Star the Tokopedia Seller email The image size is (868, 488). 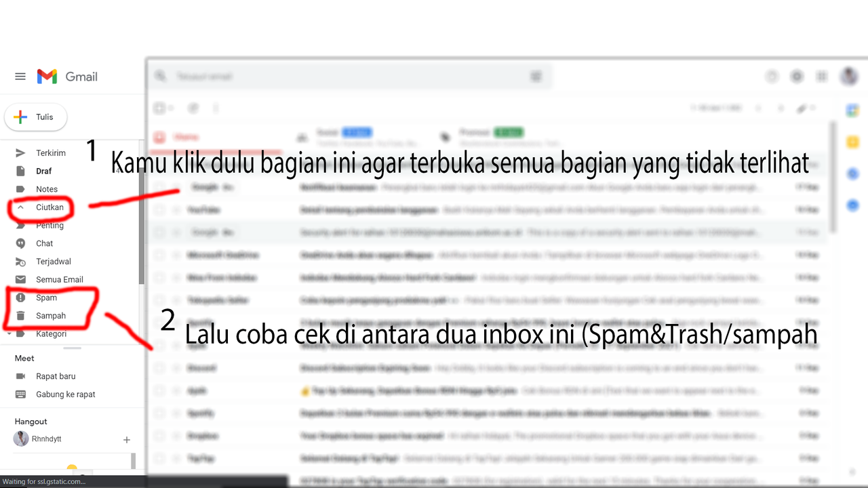[176, 300]
